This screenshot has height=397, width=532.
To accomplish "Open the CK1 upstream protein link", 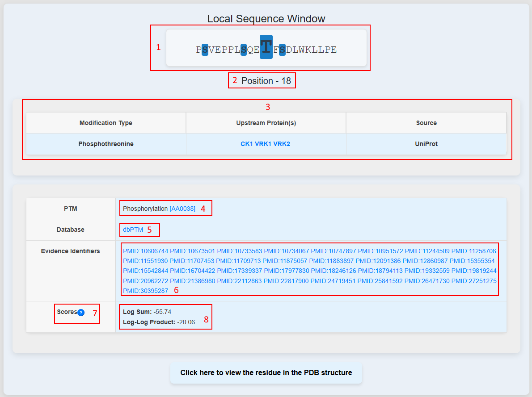I will (246, 144).
